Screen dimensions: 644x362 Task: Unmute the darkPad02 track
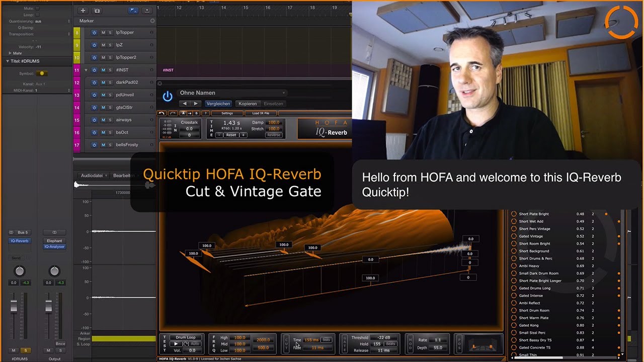[103, 82]
